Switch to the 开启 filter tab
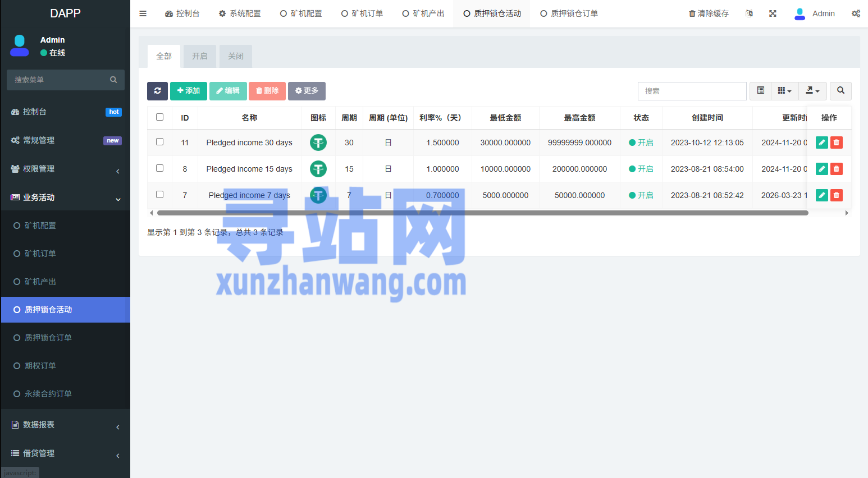The width and height of the screenshot is (868, 478). pyautogui.click(x=199, y=56)
